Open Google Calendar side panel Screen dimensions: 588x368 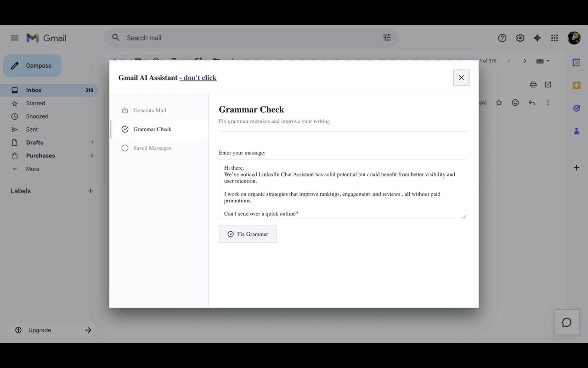click(577, 62)
